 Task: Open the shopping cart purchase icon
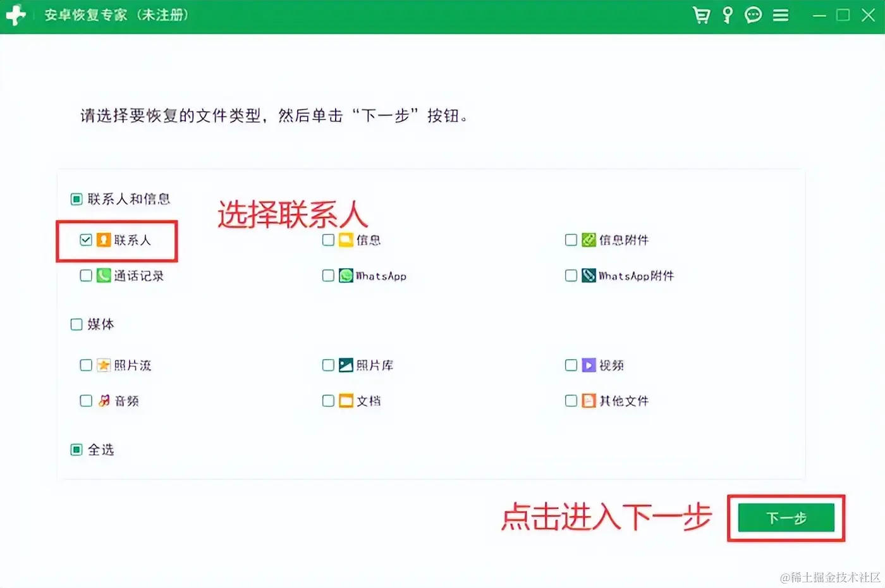click(701, 15)
